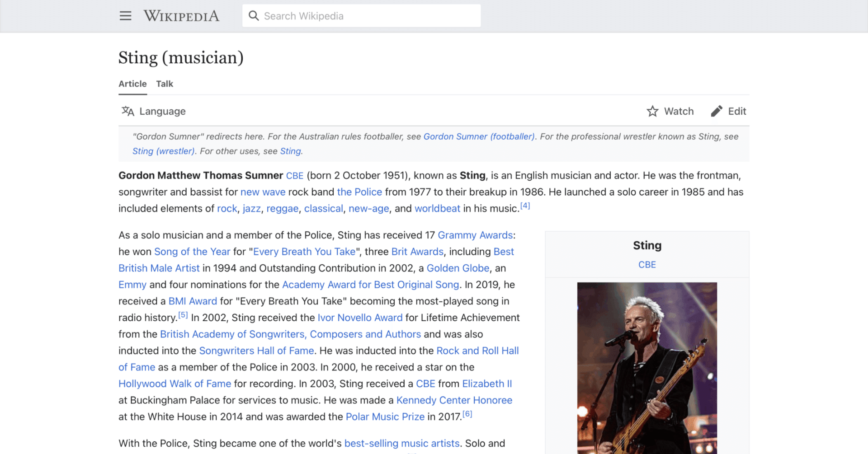Open the Police band link

(359, 192)
